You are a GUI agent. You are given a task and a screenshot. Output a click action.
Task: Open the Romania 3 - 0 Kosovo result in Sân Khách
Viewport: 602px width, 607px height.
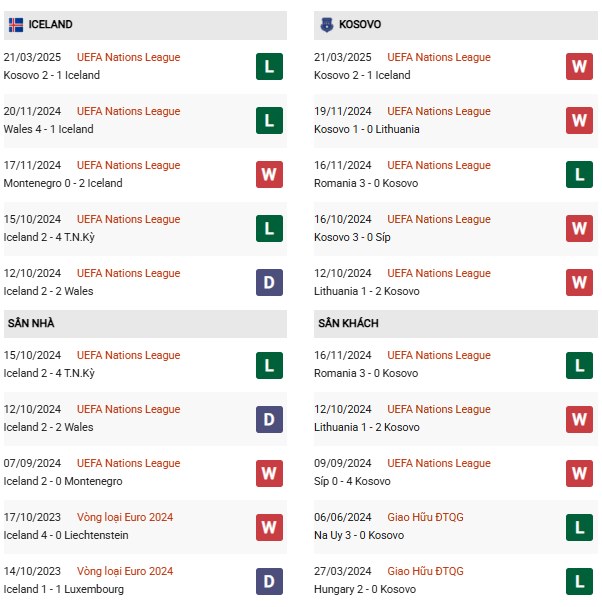[366, 373]
